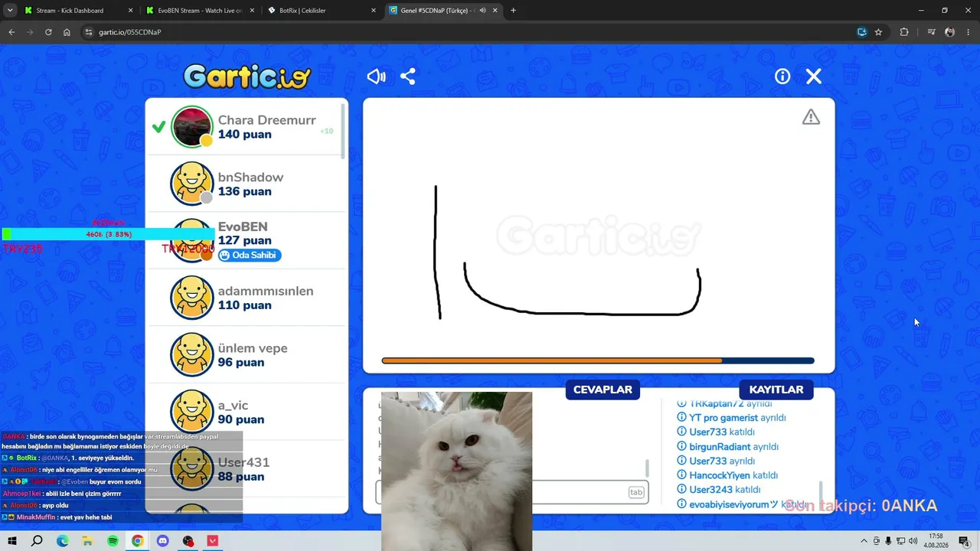Click the Oda Sahibi badge
This screenshot has width=980, height=551.
pyautogui.click(x=250, y=256)
